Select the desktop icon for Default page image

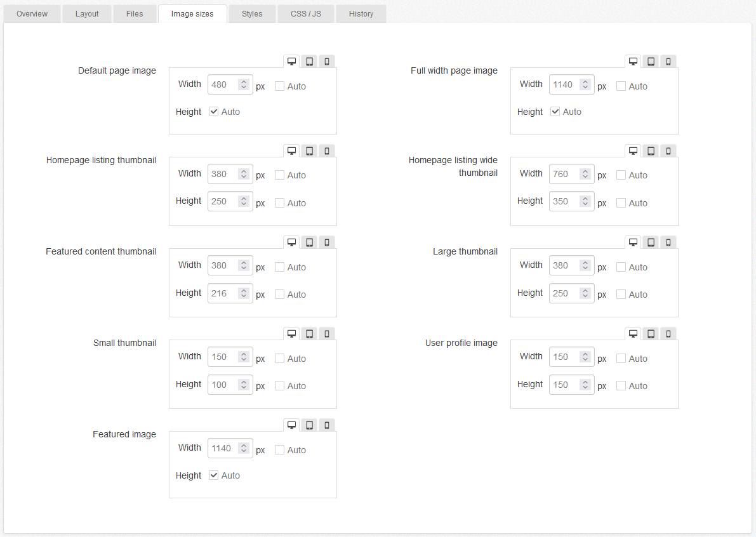[291, 60]
